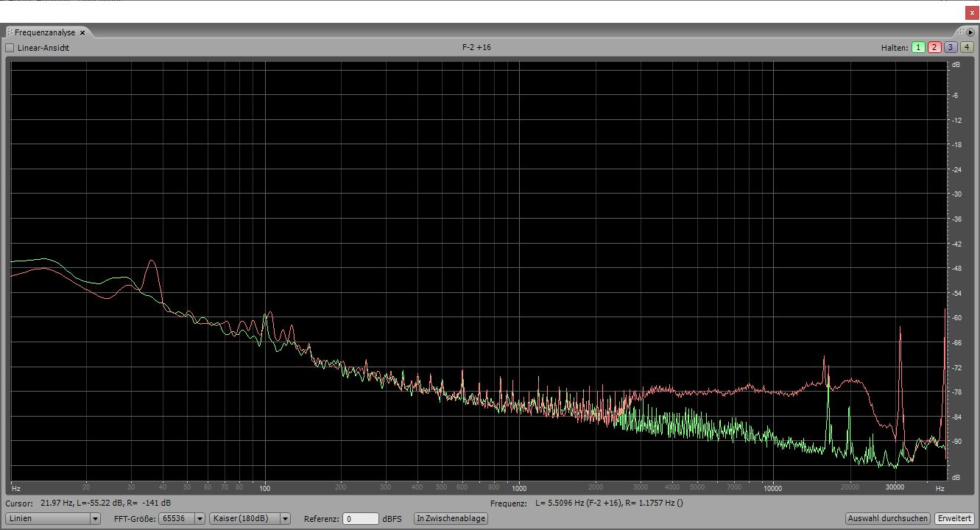Open the FFT-Größe 65536 dropdown
The image size is (980, 530).
pyautogui.click(x=183, y=518)
